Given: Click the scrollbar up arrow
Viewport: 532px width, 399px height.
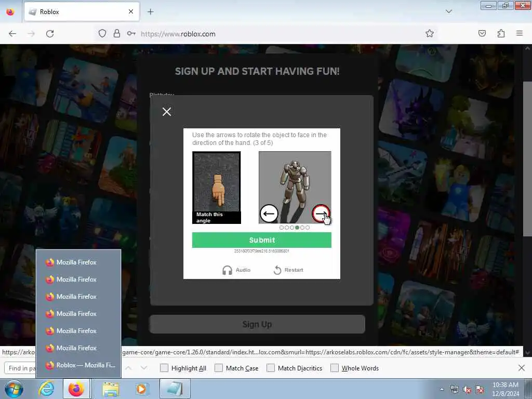Looking at the screenshot, I should 527,48.
